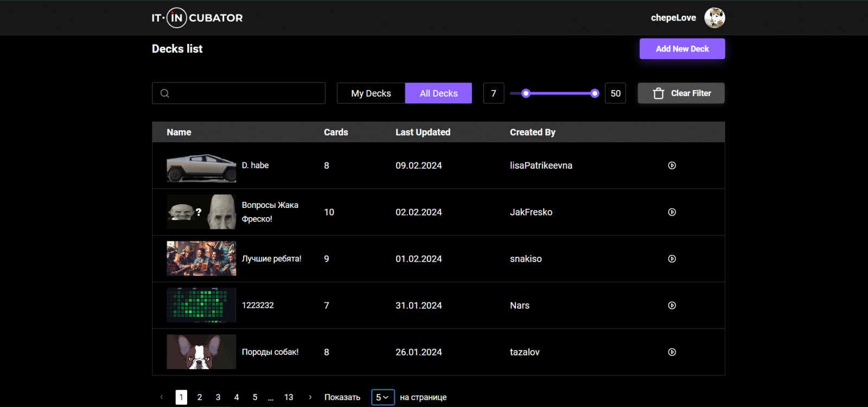Image resolution: width=868 pixels, height=407 pixels.
Task: Open the items per page dropdown
Action: (x=382, y=397)
